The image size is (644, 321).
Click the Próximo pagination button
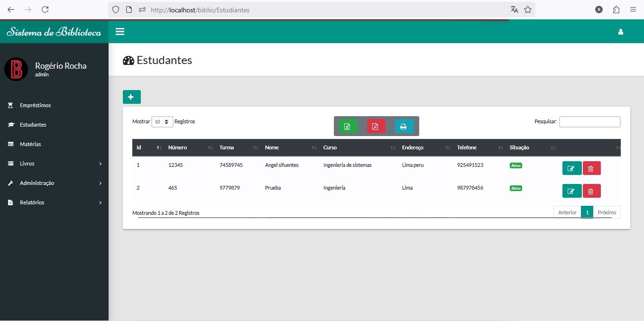[607, 212]
